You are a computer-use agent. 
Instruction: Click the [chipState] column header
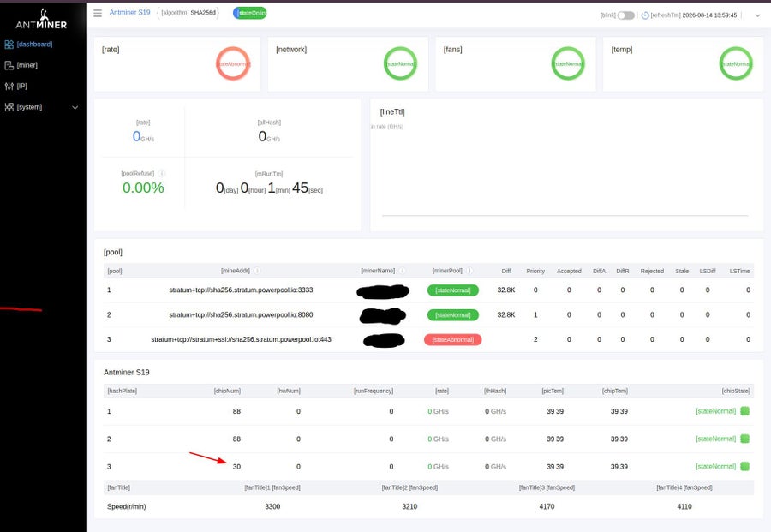click(x=736, y=391)
